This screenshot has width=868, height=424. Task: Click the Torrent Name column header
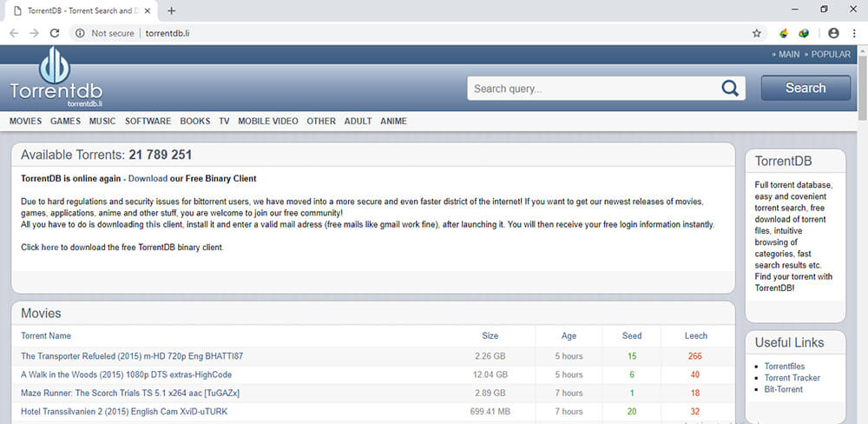(x=46, y=335)
